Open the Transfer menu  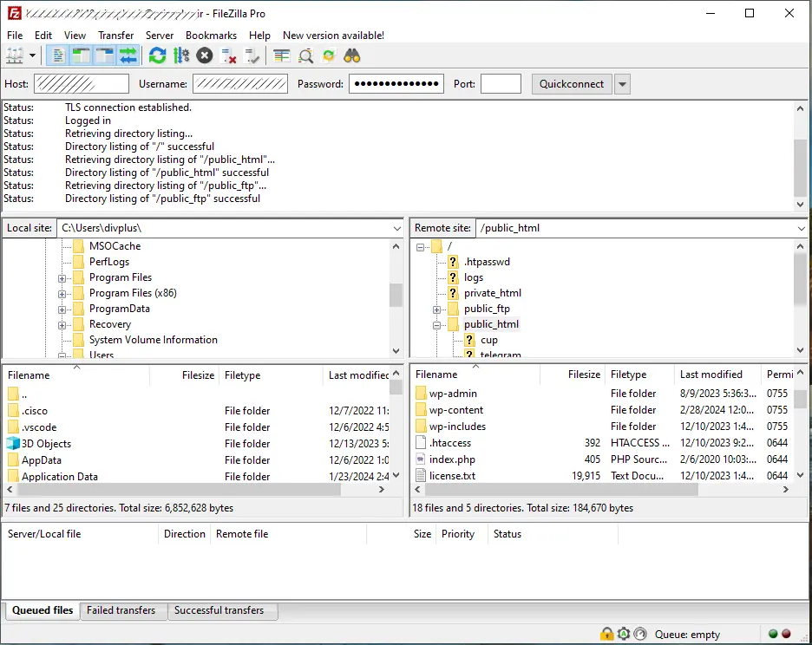coord(116,36)
